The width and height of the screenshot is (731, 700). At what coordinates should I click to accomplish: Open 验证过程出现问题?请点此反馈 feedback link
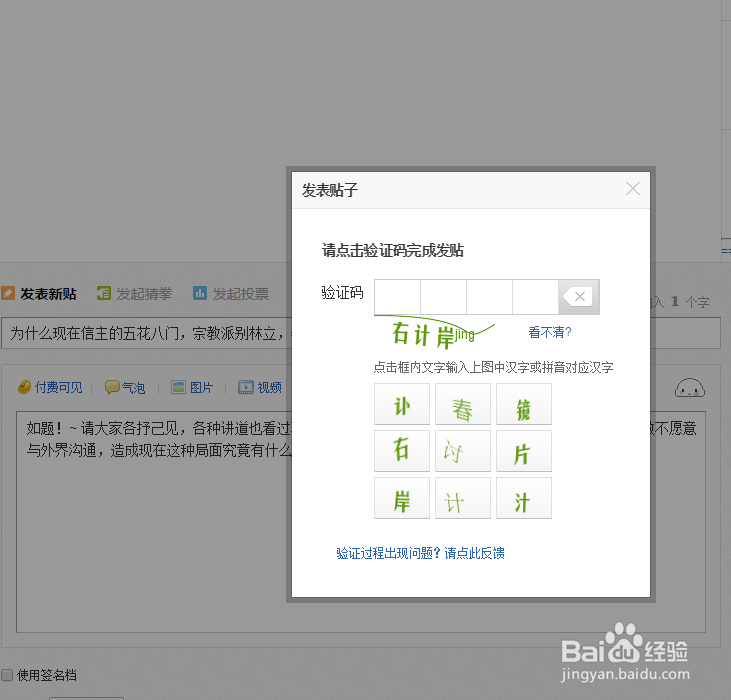[x=421, y=553]
